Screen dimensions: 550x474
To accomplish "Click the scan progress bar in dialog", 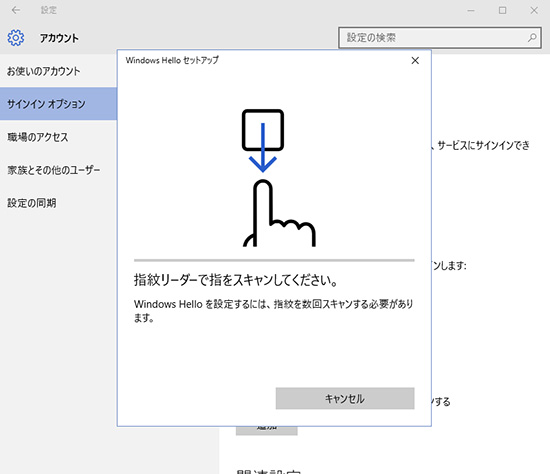I will [274, 260].
